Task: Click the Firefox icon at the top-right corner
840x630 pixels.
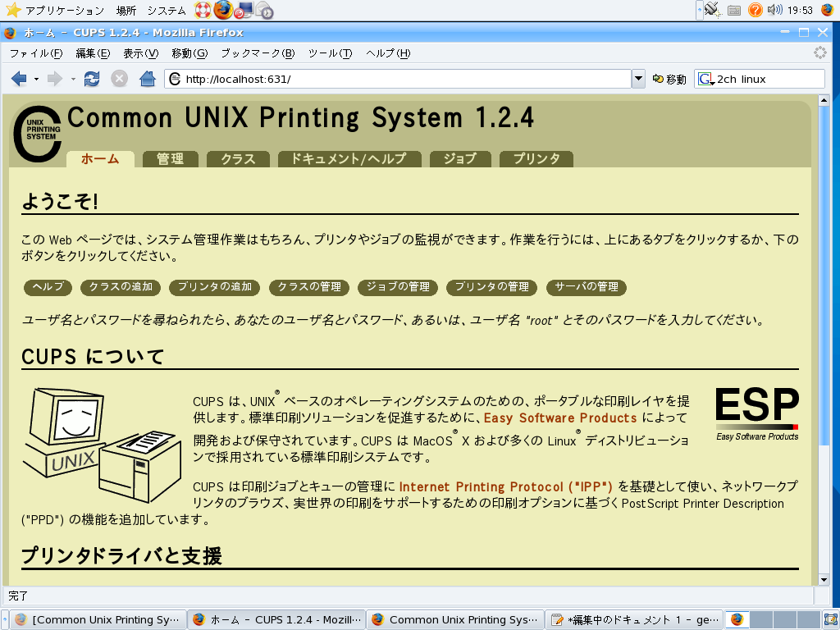Action: click(828, 10)
